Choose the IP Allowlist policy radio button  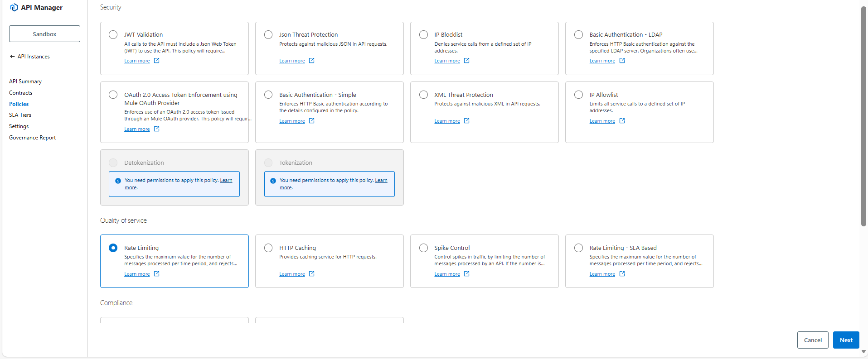click(578, 95)
